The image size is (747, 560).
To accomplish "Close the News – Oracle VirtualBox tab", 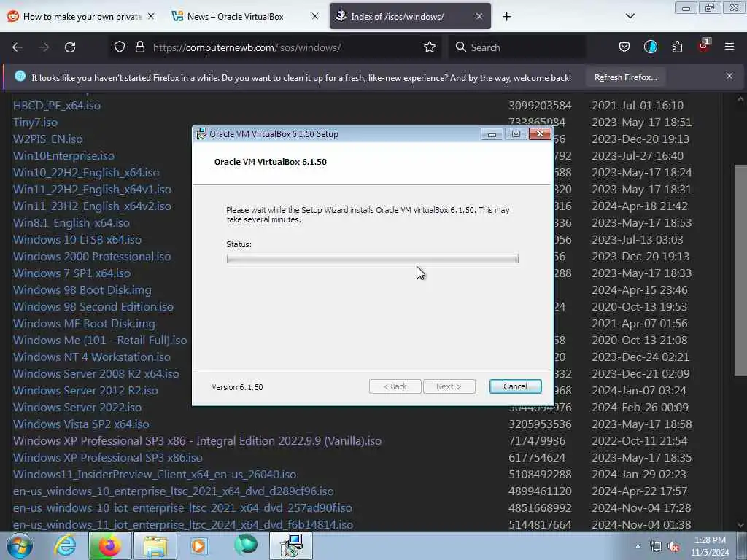I will (x=315, y=16).
